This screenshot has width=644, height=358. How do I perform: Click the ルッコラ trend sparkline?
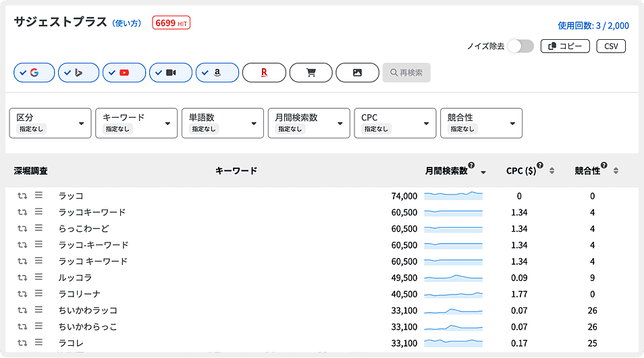454,278
